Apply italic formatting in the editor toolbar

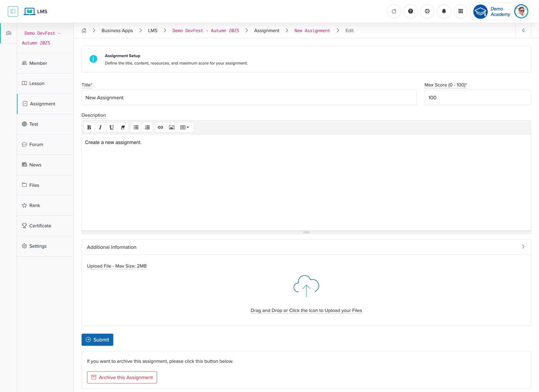pyautogui.click(x=100, y=127)
